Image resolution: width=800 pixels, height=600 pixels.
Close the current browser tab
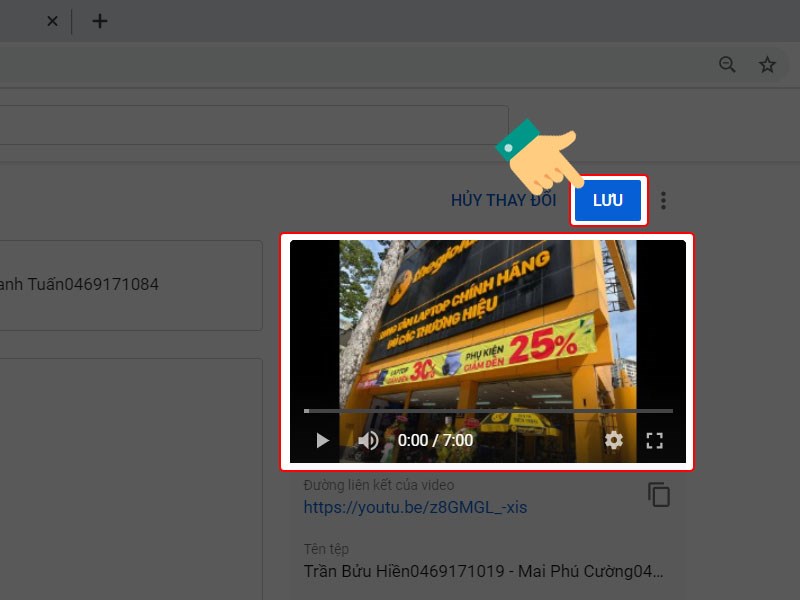52,21
